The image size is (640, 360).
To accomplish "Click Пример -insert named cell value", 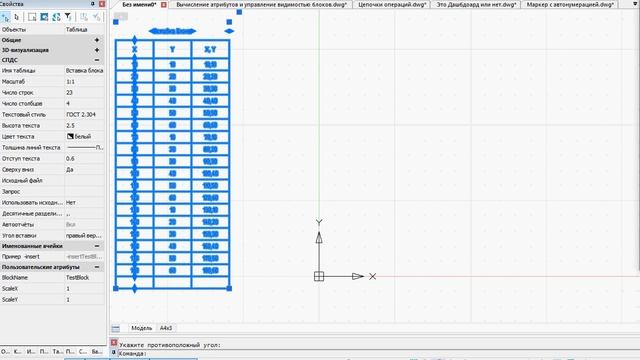I will [84, 257].
